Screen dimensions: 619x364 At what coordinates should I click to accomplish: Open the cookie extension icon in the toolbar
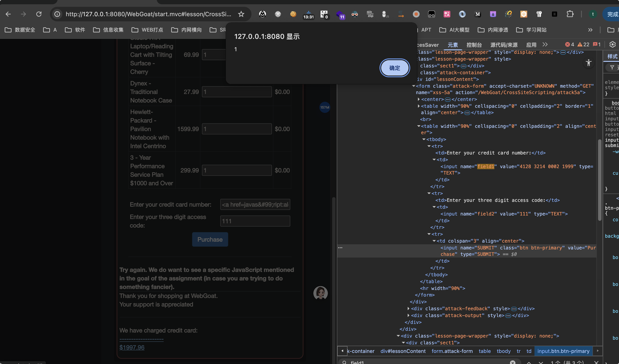point(293,14)
